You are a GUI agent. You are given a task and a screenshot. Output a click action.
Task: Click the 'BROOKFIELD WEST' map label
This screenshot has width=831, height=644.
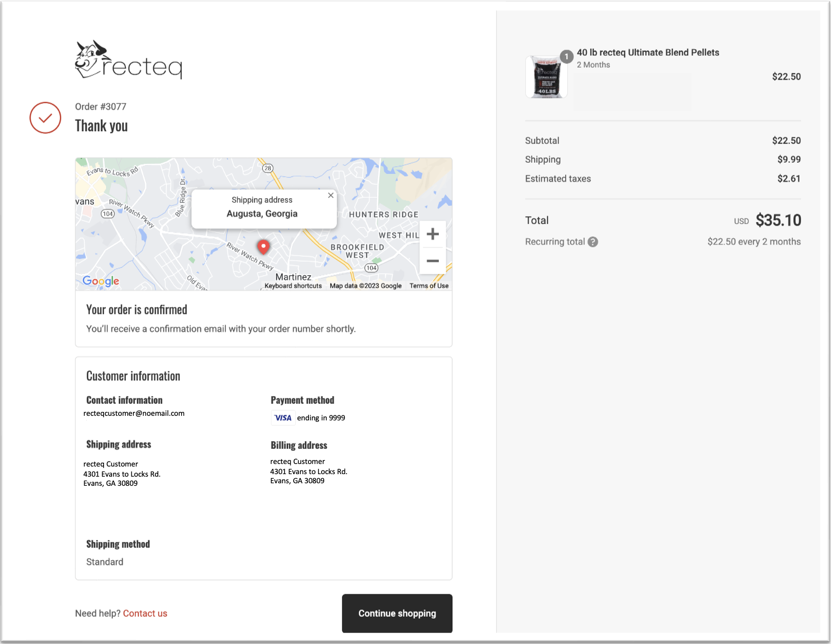coord(357,251)
